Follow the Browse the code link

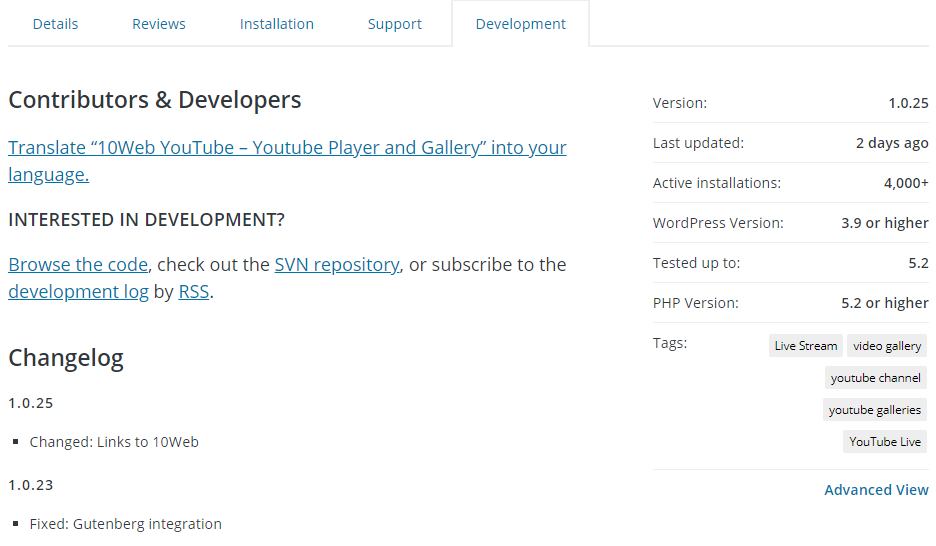click(x=78, y=265)
